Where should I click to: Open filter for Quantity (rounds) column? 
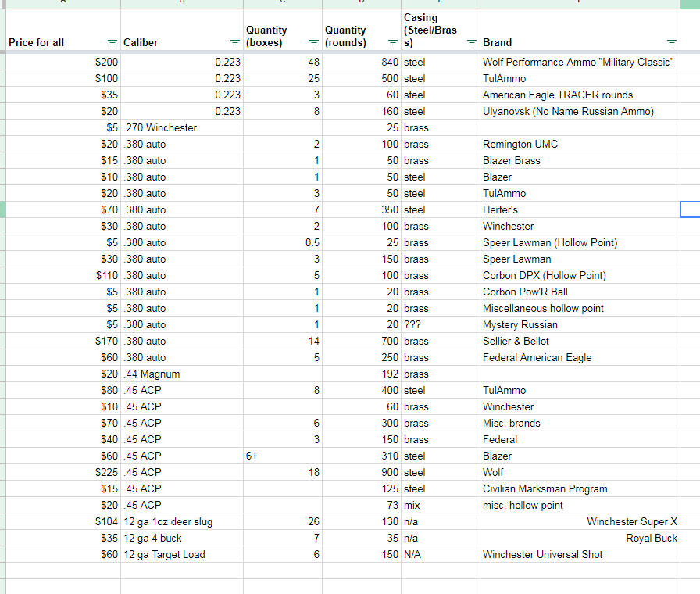click(393, 42)
